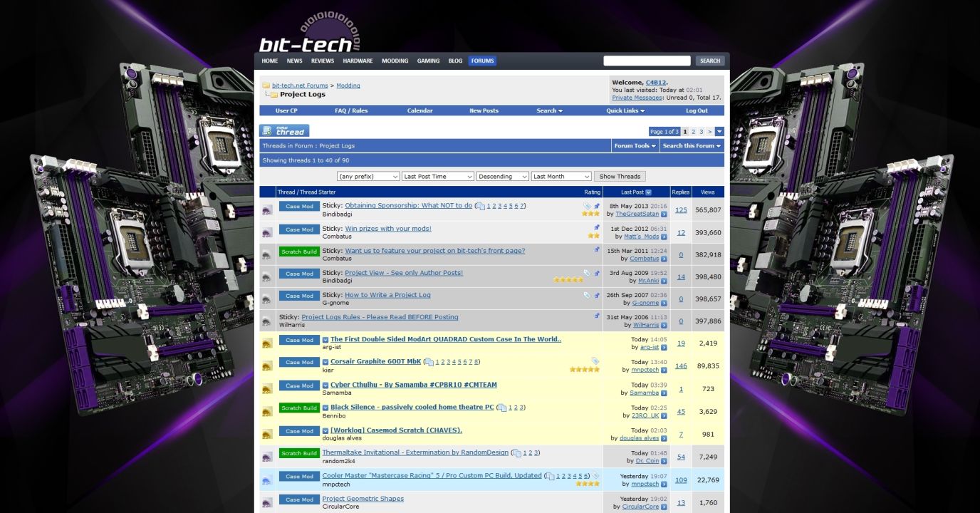Go to last post by G-gnome arrow
The width and height of the screenshot is (980, 513).
tap(664, 303)
